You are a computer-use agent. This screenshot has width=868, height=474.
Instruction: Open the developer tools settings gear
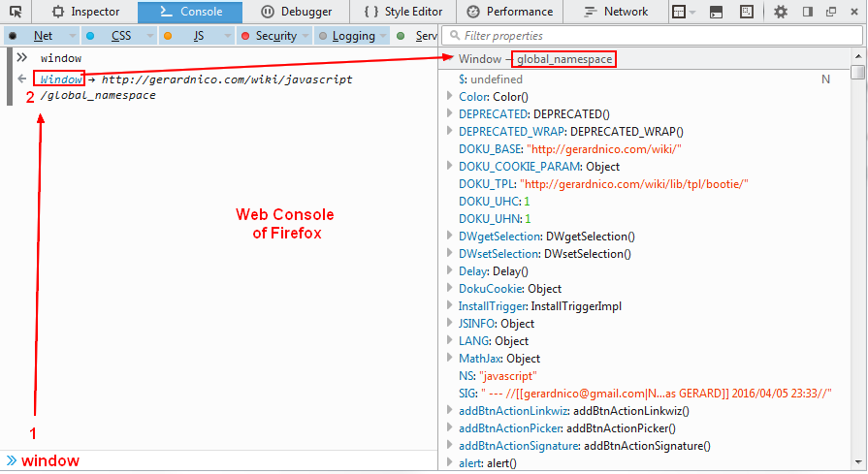[781, 12]
